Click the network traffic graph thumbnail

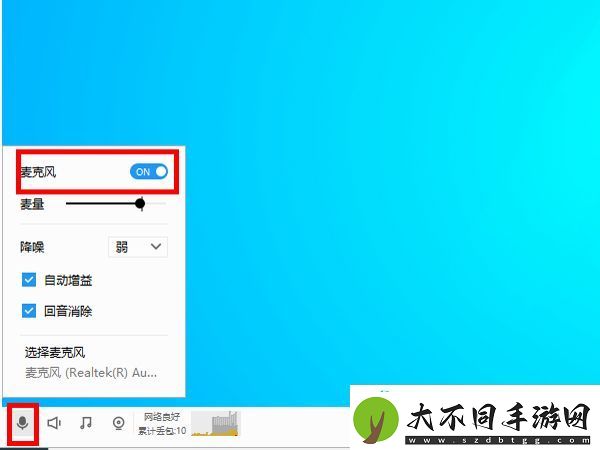pyautogui.click(x=215, y=423)
